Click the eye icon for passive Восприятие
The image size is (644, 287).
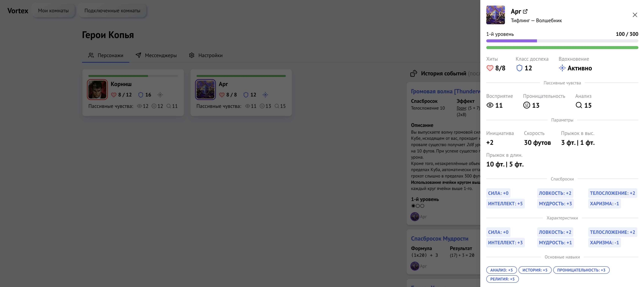point(490,105)
